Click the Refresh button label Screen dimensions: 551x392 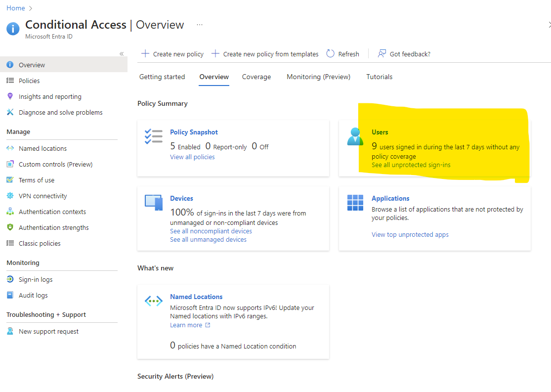click(x=348, y=54)
